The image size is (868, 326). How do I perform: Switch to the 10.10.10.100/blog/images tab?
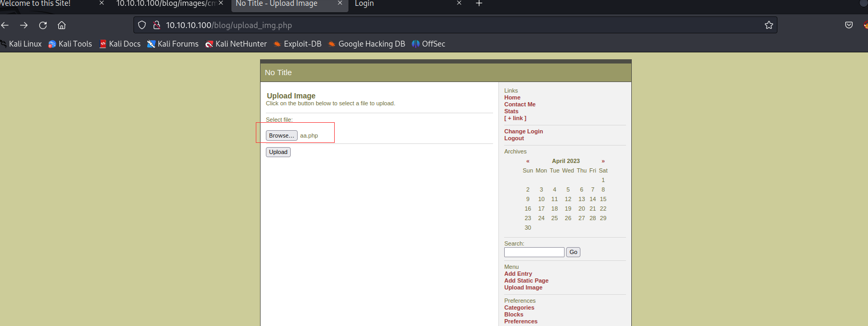pos(166,3)
